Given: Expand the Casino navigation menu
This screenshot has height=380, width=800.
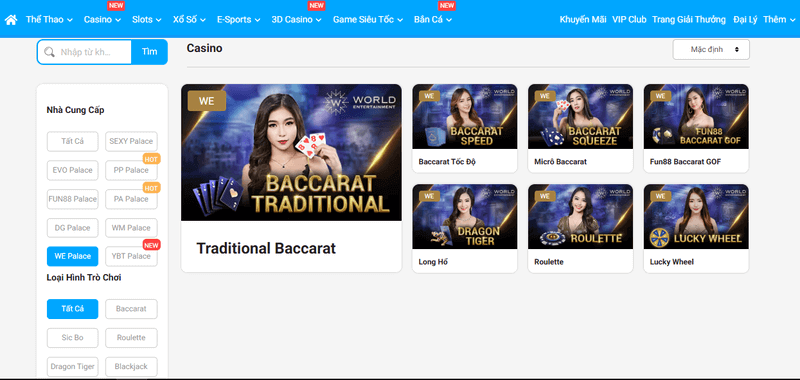Looking at the screenshot, I should point(103,20).
